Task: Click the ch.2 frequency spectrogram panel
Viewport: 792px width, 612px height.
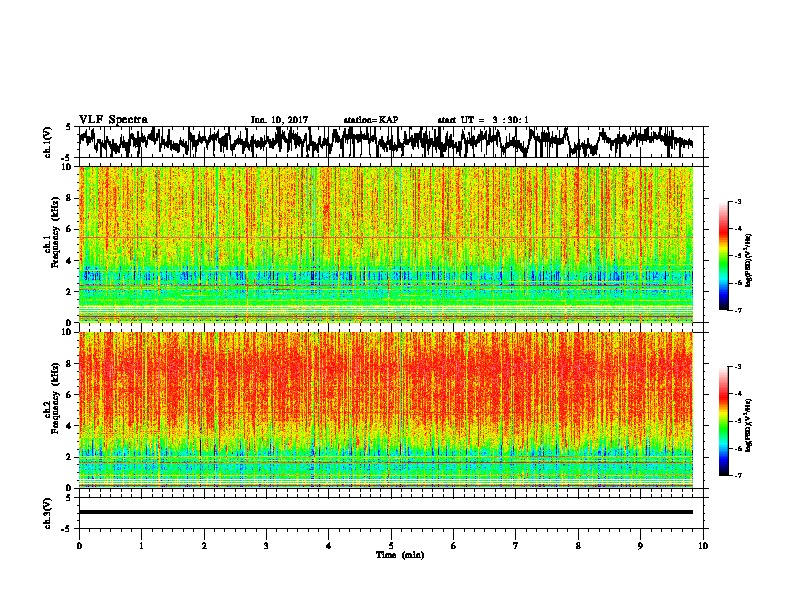Action: tap(386, 410)
